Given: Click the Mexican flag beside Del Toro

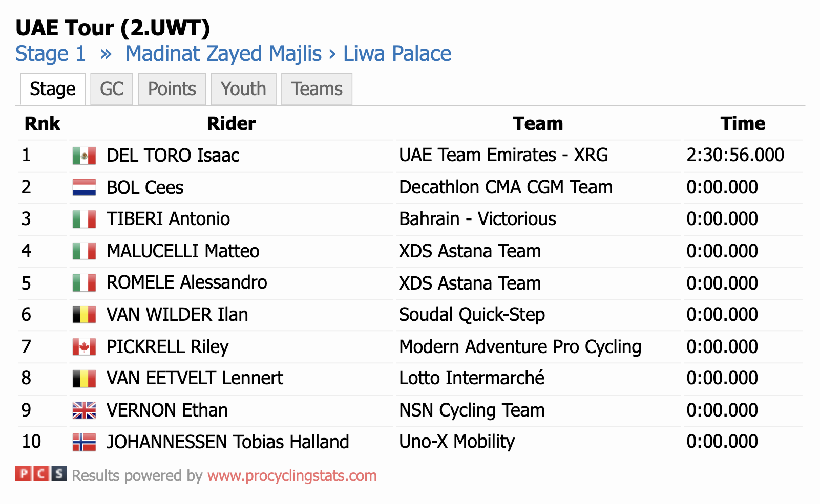Looking at the screenshot, I should click(x=84, y=156).
